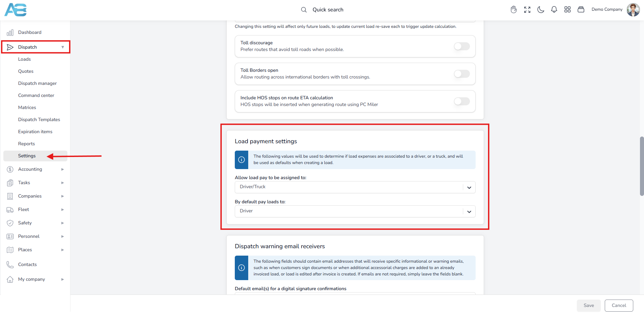644x316 pixels.
Task: Open the Contacts page
Action: tap(28, 265)
